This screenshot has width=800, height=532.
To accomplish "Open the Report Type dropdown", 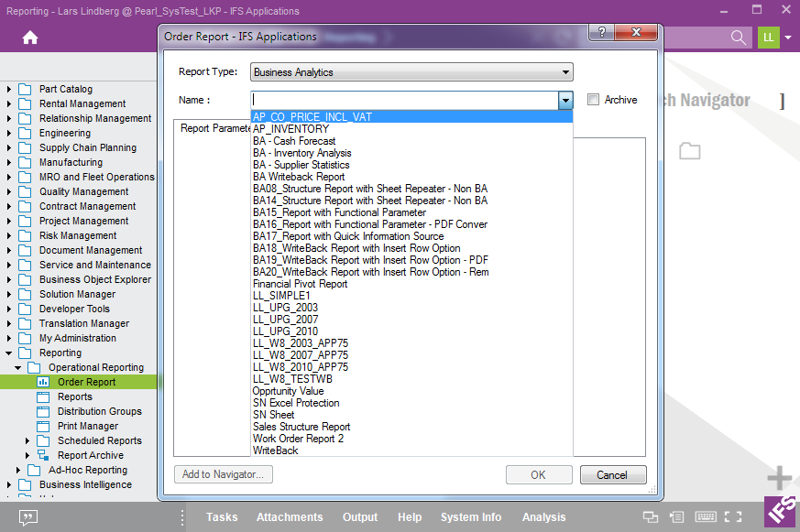I will [x=411, y=72].
